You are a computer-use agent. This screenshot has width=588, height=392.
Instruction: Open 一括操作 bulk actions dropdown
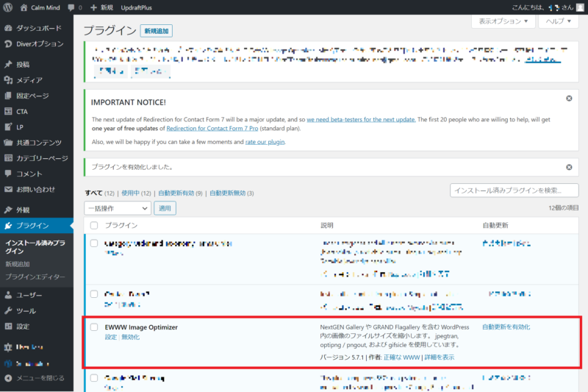tap(118, 208)
